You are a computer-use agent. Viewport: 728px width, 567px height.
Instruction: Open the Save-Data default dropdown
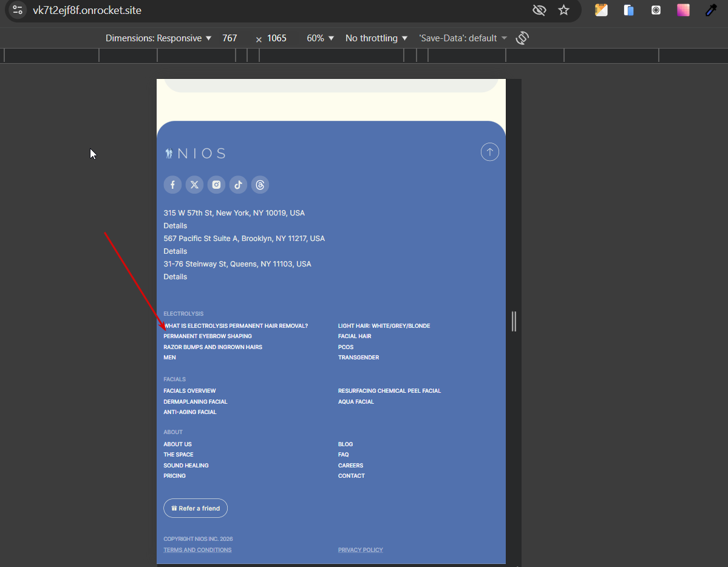point(463,38)
